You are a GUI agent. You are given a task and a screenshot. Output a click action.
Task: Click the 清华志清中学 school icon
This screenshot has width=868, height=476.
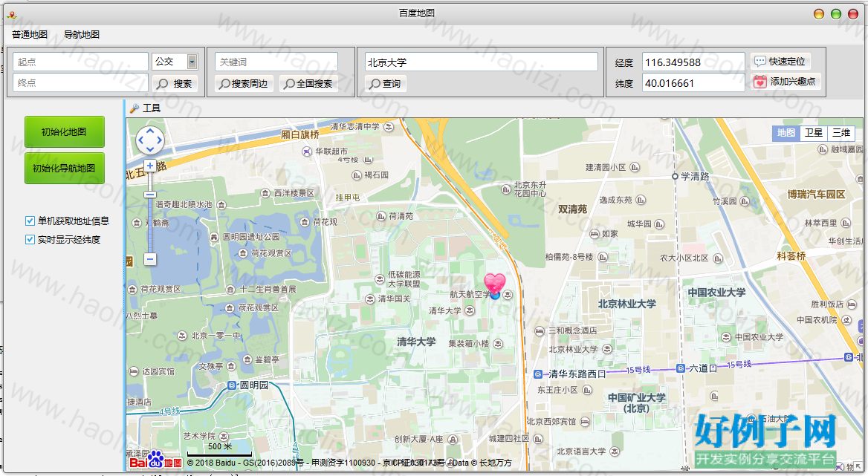[x=389, y=126]
